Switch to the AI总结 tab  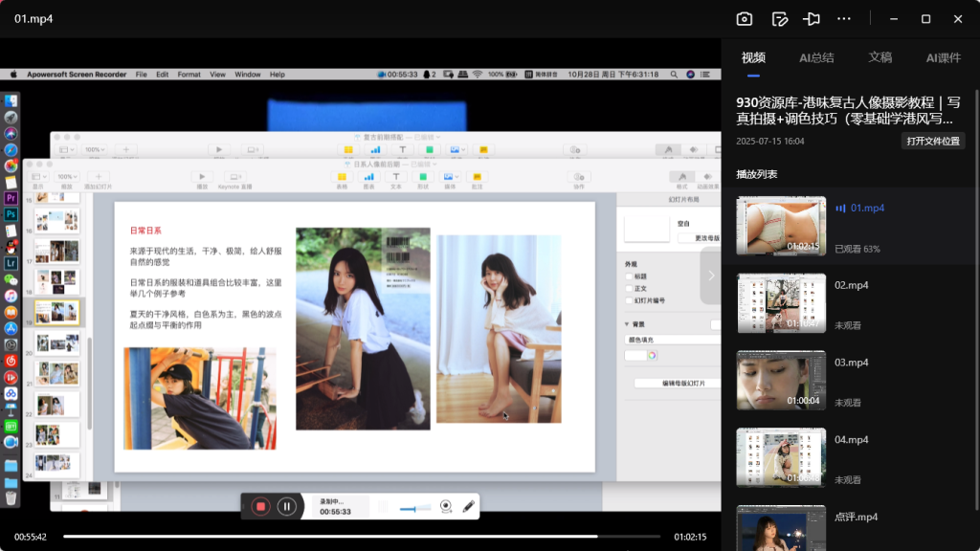(816, 58)
